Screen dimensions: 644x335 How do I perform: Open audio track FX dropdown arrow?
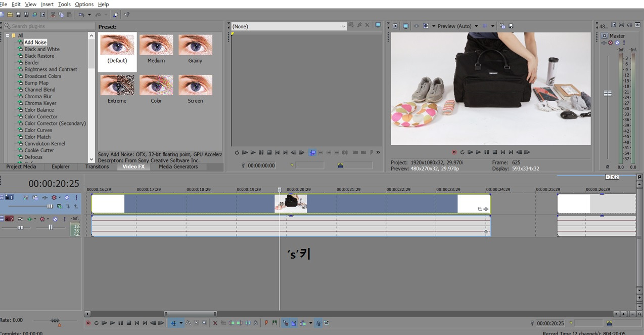coord(35,219)
